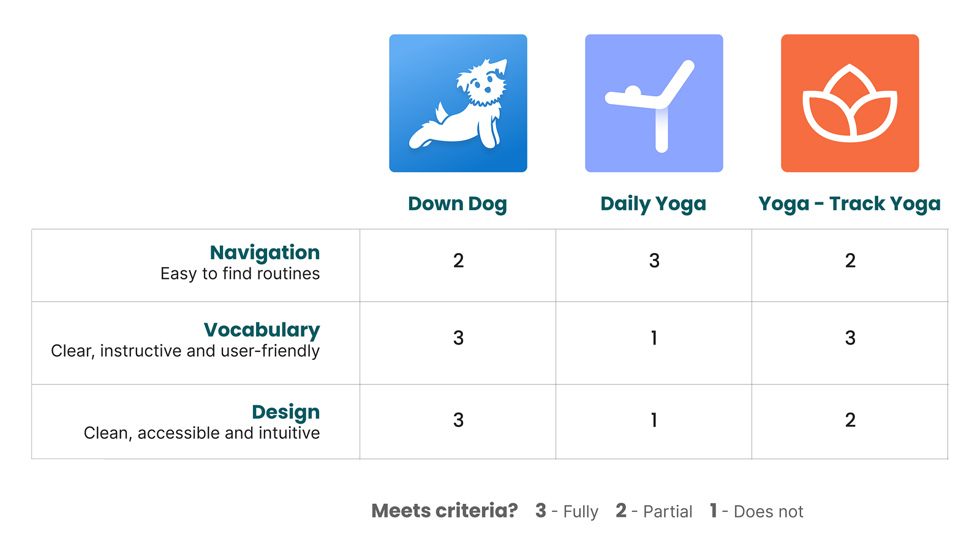The image size is (980, 556).
Task: Select Track Yoga's Navigation score cell
Action: tap(850, 265)
